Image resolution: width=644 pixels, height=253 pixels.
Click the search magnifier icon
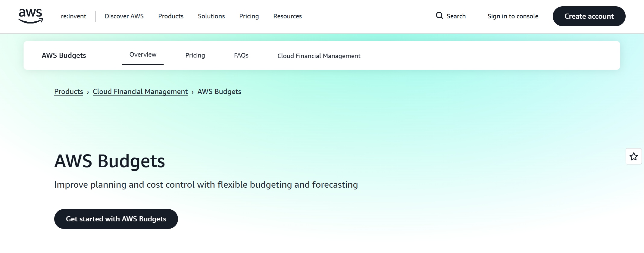[x=439, y=16]
